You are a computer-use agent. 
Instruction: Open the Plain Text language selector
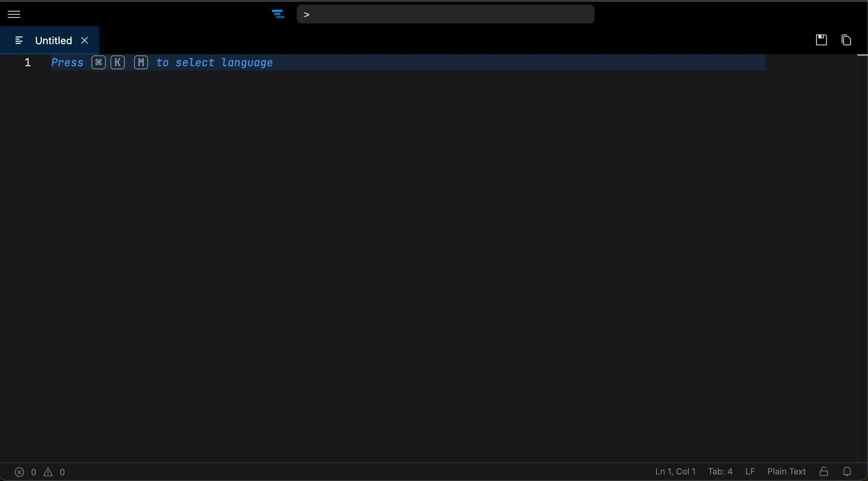(786, 471)
